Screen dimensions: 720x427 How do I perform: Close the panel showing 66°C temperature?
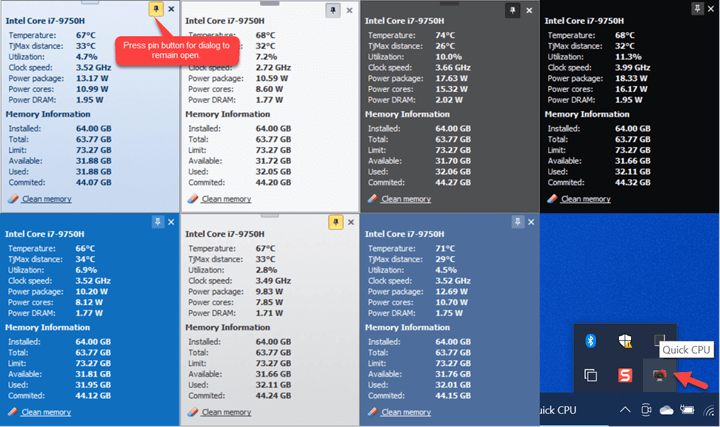pyautogui.click(x=171, y=222)
